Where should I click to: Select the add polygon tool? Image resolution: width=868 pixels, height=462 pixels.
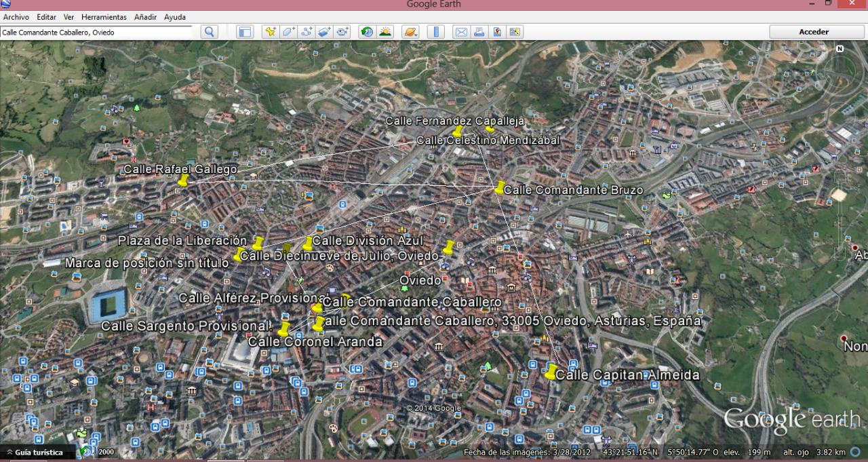(288, 32)
